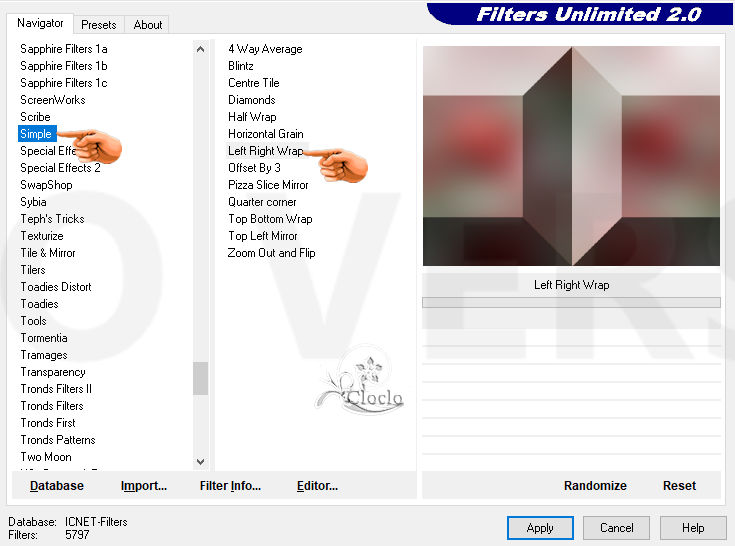Choose the Top Left Mirror filter
Screen dimensions: 735x546
click(262, 236)
